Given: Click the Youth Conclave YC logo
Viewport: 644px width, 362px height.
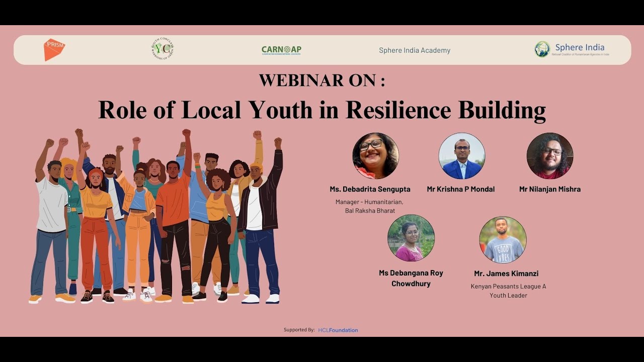Looking at the screenshot, I should point(163,49).
